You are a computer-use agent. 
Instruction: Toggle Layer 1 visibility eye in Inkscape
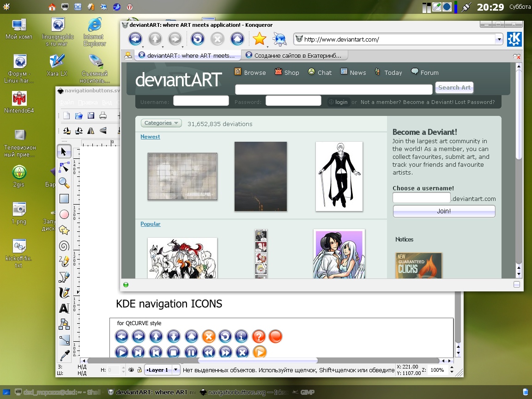(131, 370)
